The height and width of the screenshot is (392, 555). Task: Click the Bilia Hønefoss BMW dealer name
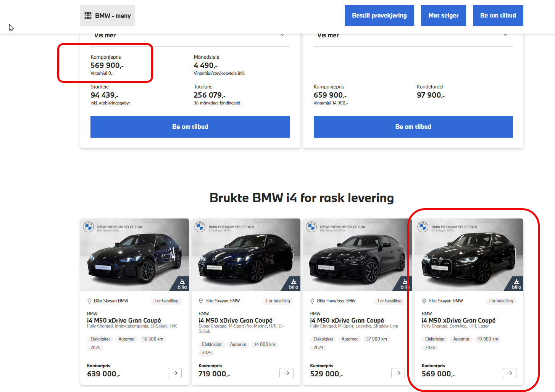tap(336, 301)
